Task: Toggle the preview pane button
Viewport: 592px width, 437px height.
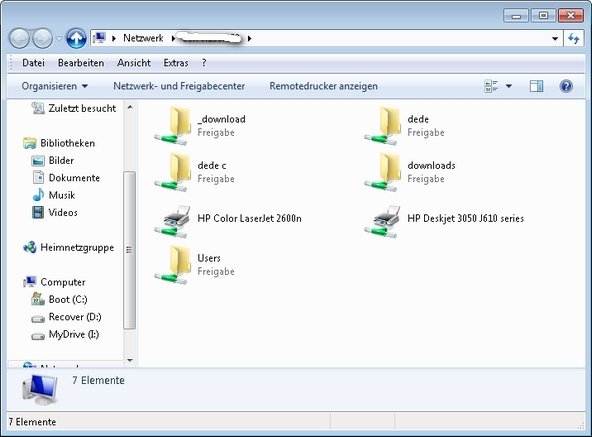Action: pyautogui.click(x=536, y=86)
